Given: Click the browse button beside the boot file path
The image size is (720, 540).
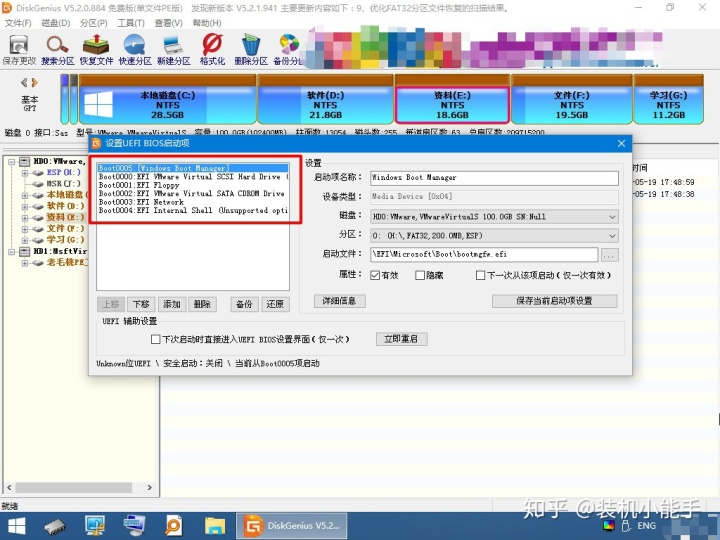Looking at the screenshot, I should tap(609, 255).
